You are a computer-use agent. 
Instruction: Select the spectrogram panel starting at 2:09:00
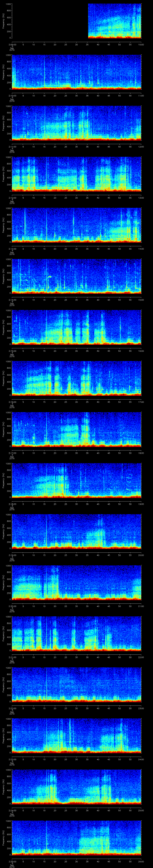click(x=76, y=21)
